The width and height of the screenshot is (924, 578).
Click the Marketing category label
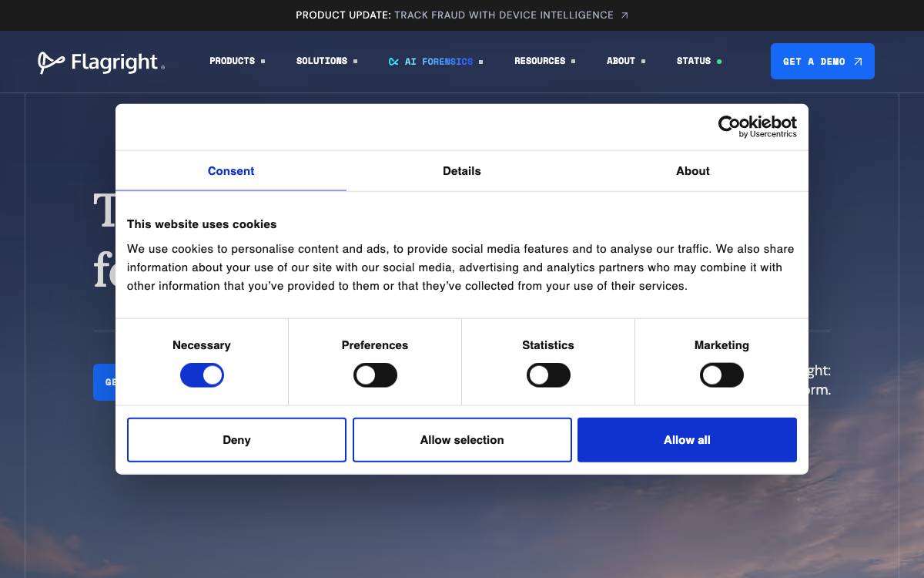721,345
